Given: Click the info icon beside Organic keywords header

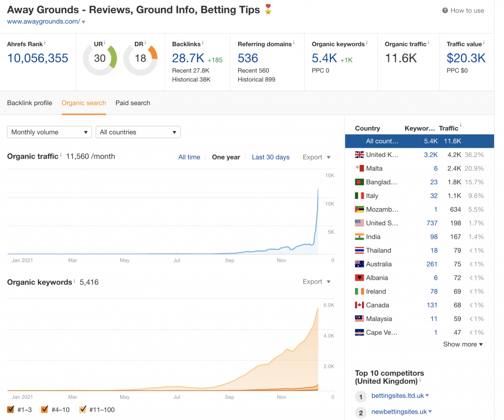Looking at the screenshot, I should [x=367, y=42].
